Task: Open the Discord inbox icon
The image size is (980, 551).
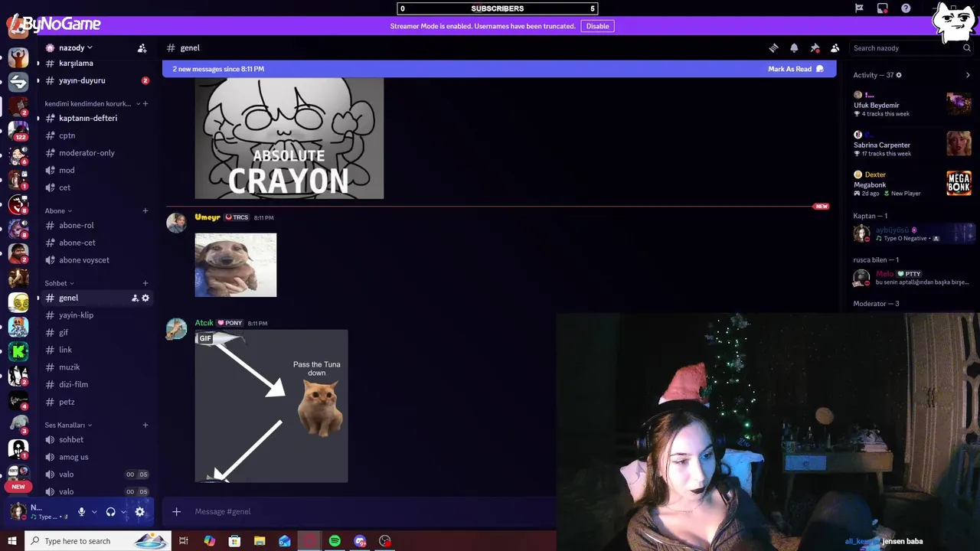Action: (x=883, y=8)
